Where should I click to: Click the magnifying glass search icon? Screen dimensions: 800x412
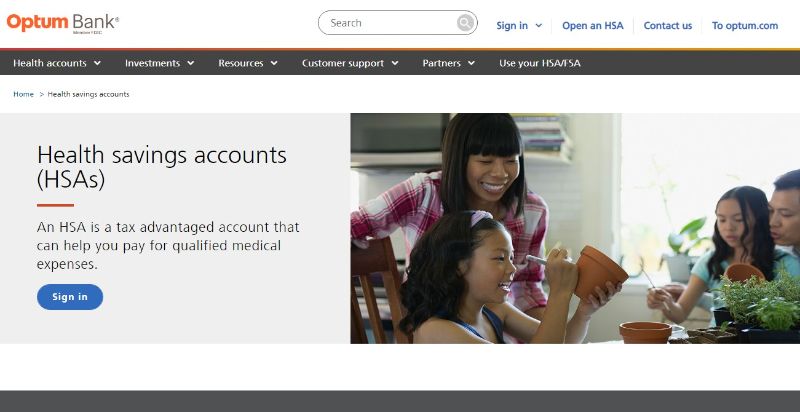465,23
